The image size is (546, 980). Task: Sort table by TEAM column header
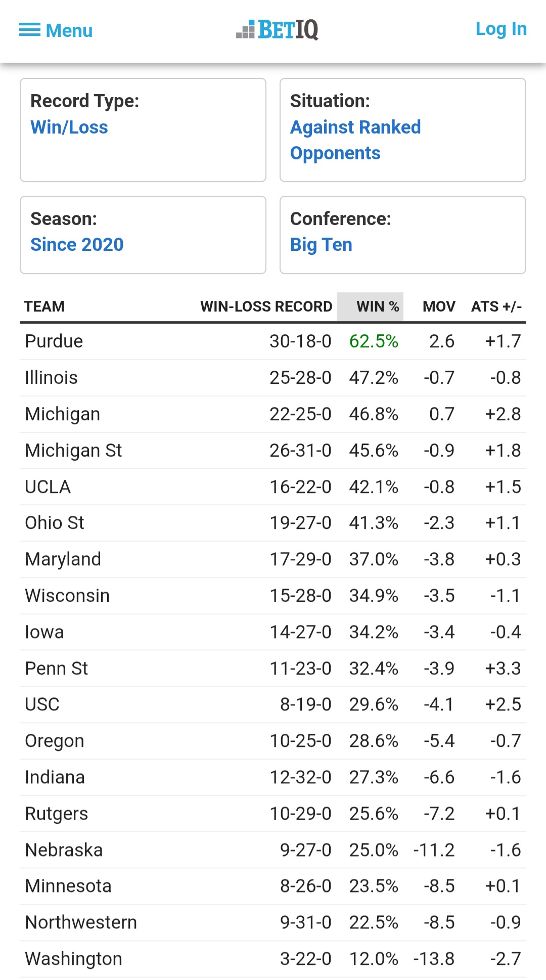(x=44, y=306)
